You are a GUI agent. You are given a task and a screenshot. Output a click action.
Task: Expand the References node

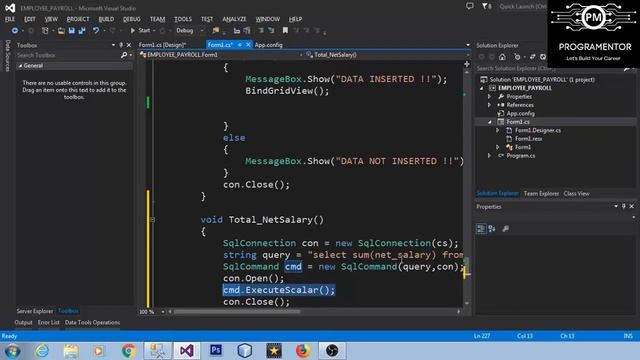(489, 105)
